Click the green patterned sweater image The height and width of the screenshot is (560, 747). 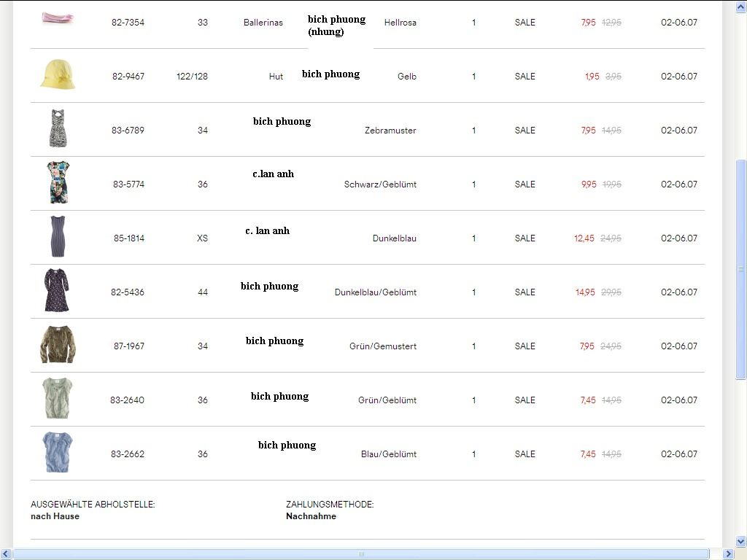pyautogui.click(x=58, y=345)
